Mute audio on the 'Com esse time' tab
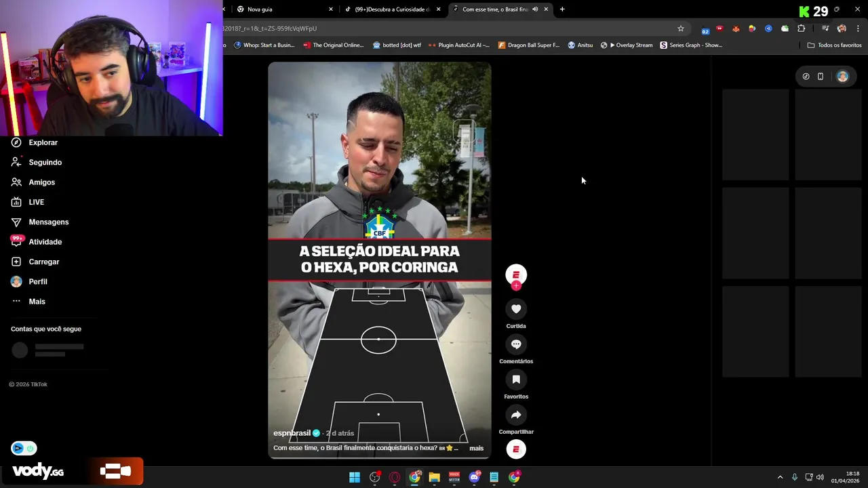This screenshot has width=868, height=488. pos(535,9)
